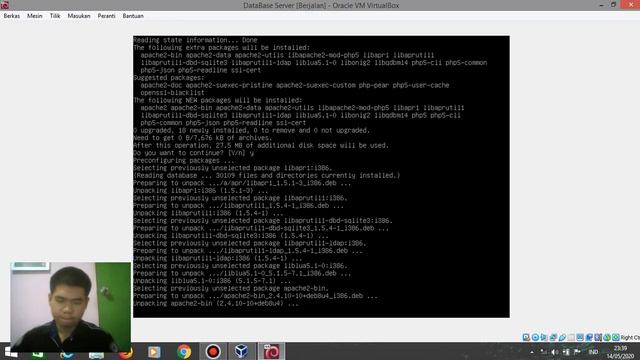Click the mouse integration status icon
This screenshot has width=640, height=360.
click(x=607, y=337)
